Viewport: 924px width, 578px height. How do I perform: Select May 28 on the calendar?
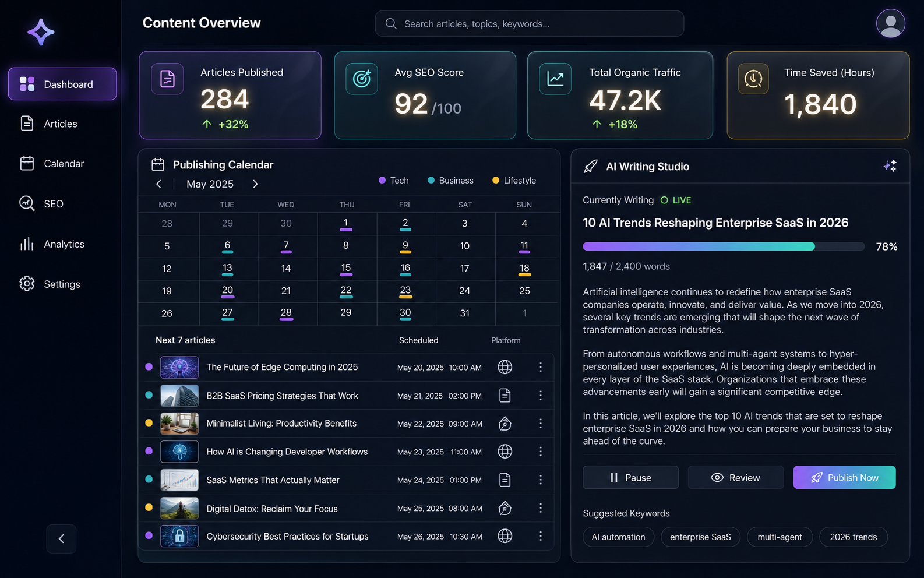[x=286, y=313]
